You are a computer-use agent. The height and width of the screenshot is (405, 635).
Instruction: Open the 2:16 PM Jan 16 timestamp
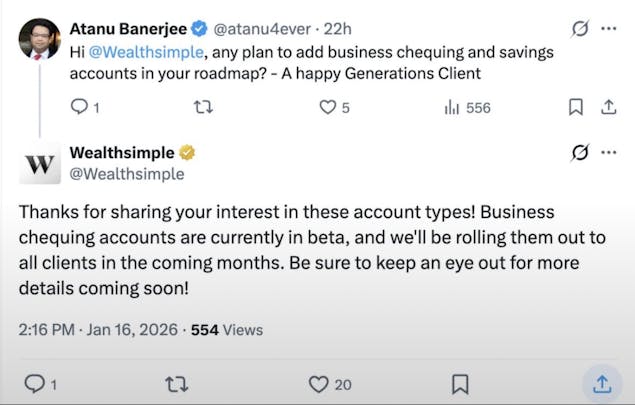pyautogui.click(x=98, y=329)
